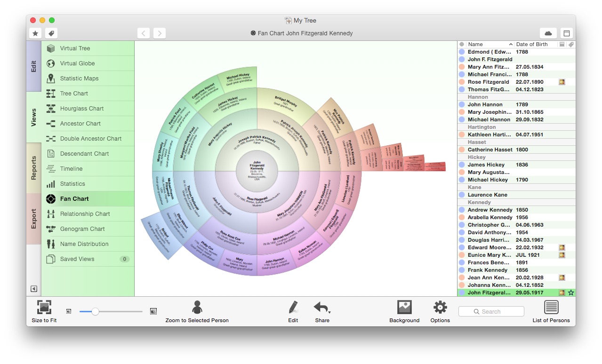
Task: Open the Background image options
Action: (404, 308)
